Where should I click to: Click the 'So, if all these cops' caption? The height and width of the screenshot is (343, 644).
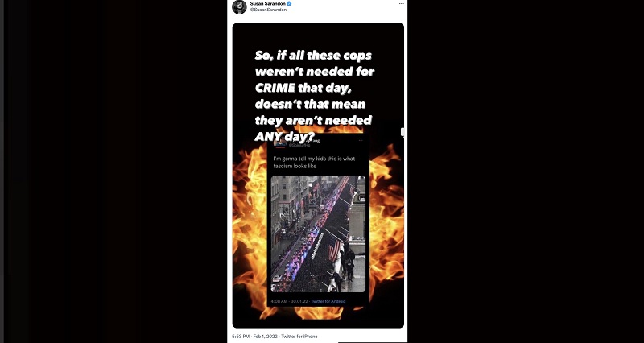tap(314, 96)
